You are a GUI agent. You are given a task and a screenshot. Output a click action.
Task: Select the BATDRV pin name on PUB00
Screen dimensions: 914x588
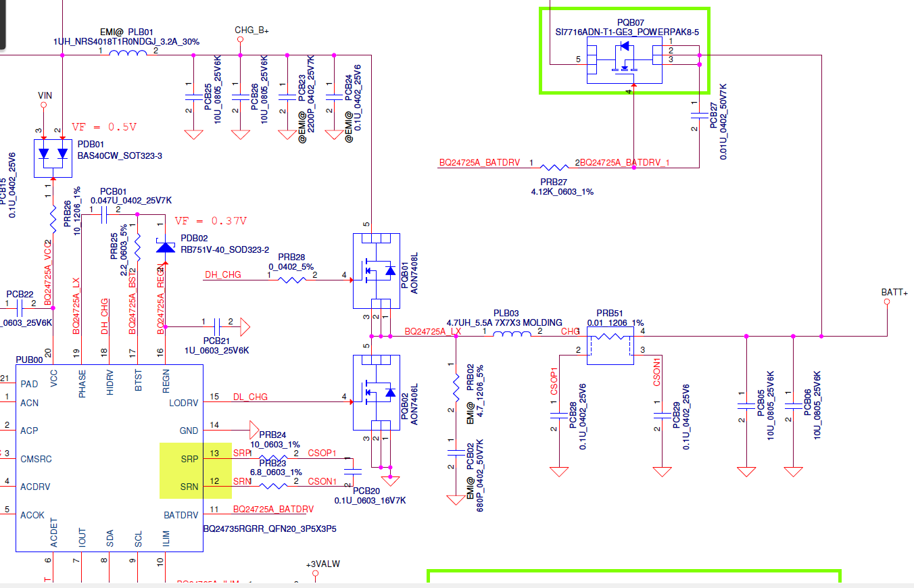tap(181, 515)
